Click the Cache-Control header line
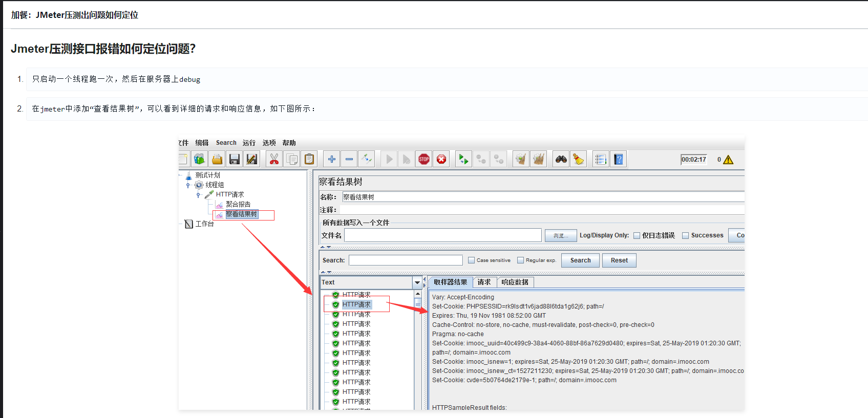Viewport: 868px width, 418px height. [543, 325]
